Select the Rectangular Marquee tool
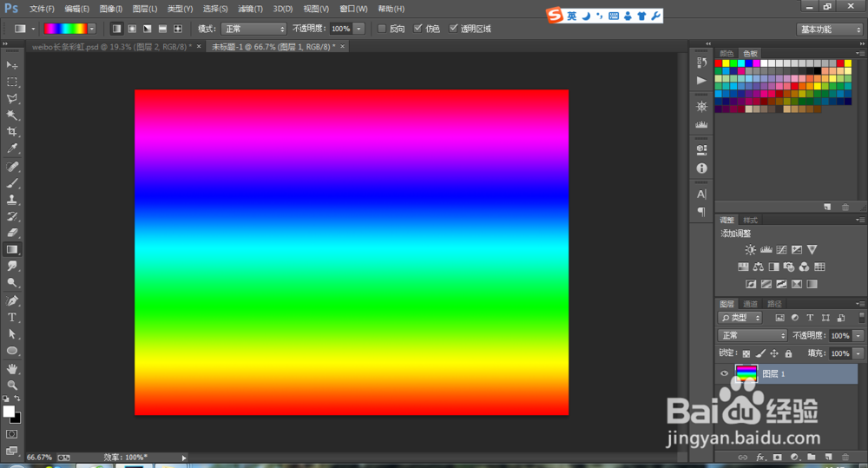 [11, 82]
